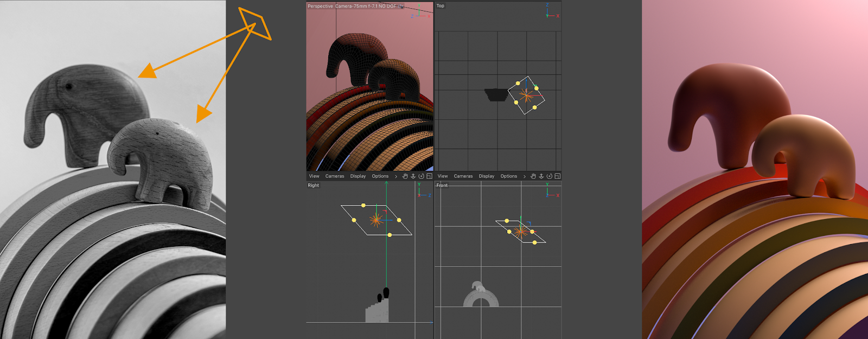Expand the chevron after Options above Right view

tap(396, 176)
